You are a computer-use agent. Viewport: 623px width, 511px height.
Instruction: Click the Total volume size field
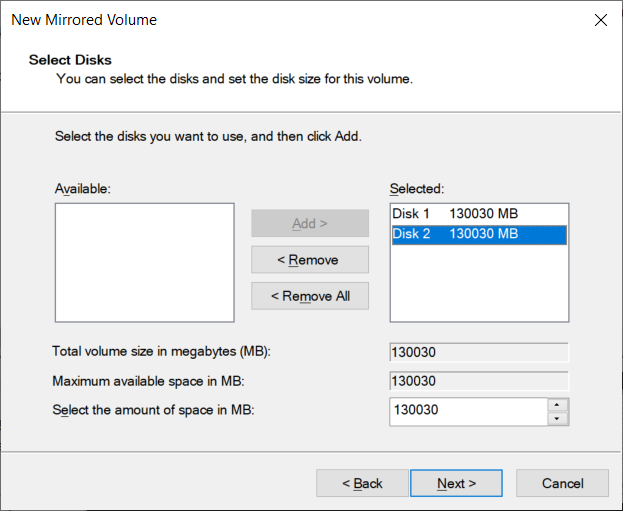pyautogui.click(x=479, y=352)
